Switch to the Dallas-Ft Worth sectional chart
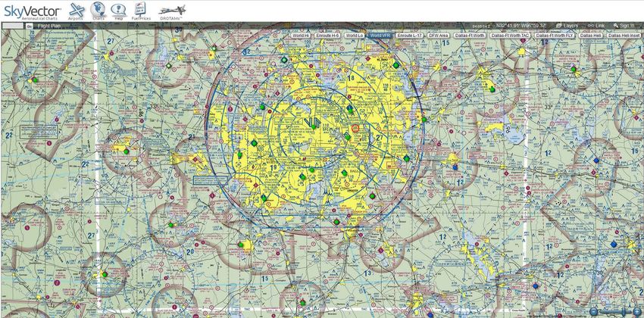644x318 pixels. click(470, 36)
